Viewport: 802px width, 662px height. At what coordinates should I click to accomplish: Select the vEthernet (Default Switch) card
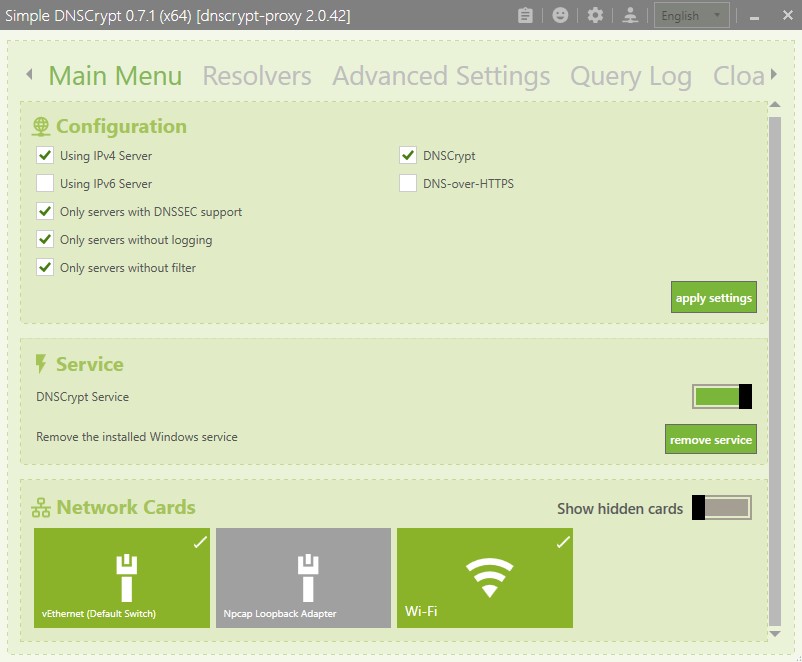click(x=122, y=578)
